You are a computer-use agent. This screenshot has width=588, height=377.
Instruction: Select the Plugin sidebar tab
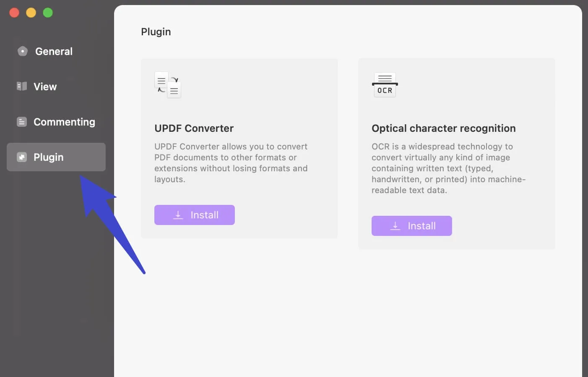click(x=56, y=157)
